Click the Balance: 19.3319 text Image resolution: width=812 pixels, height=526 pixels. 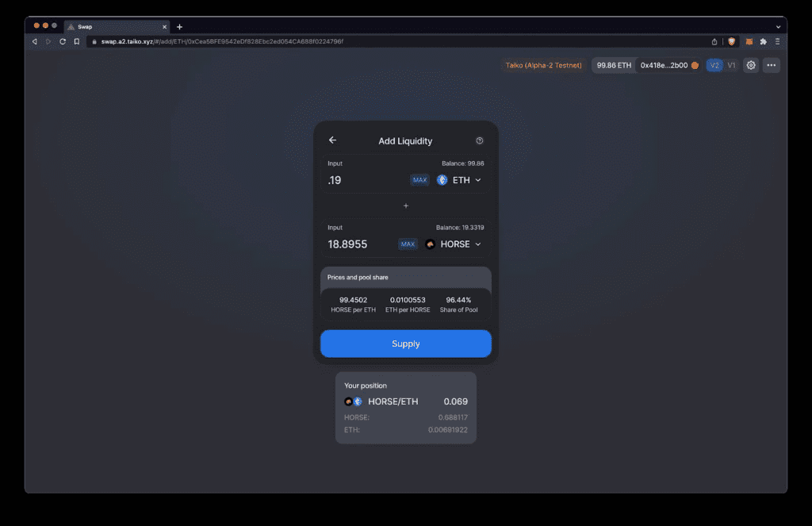click(460, 228)
